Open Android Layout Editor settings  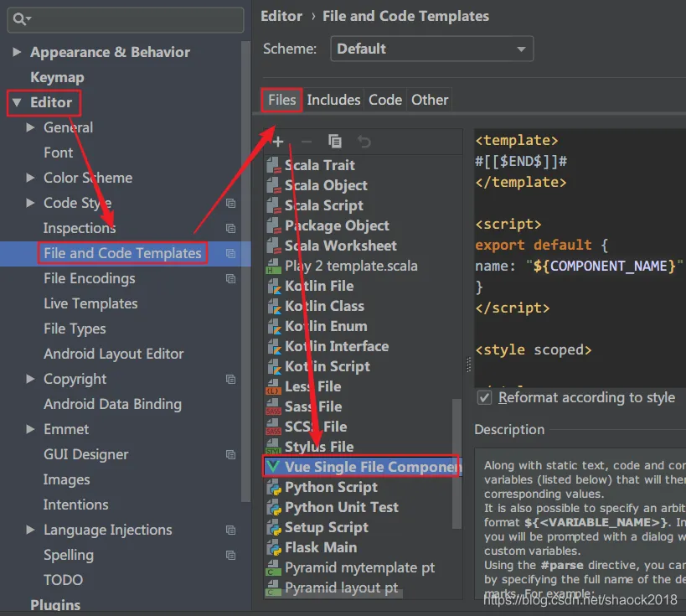click(113, 354)
